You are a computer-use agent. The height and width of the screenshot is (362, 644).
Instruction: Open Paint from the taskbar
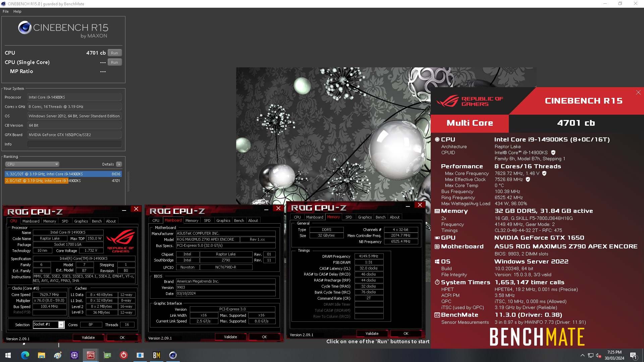click(x=58, y=355)
